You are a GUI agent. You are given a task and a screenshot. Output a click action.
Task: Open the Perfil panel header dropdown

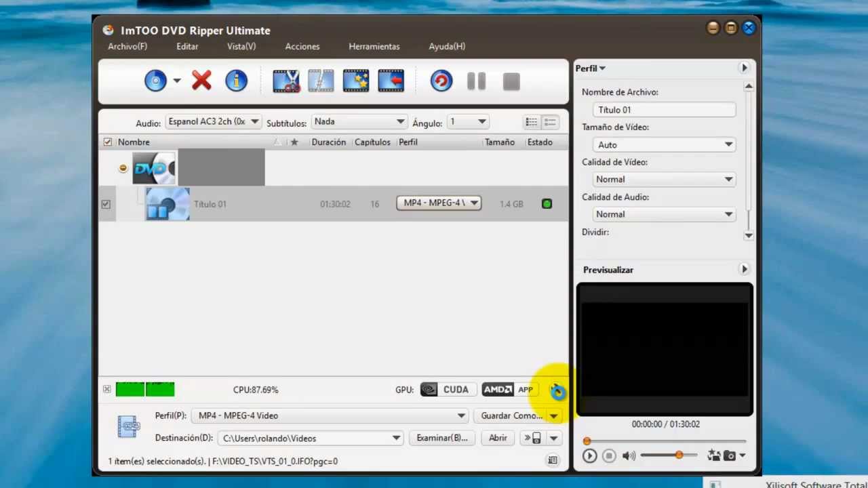click(x=591, y=68)
